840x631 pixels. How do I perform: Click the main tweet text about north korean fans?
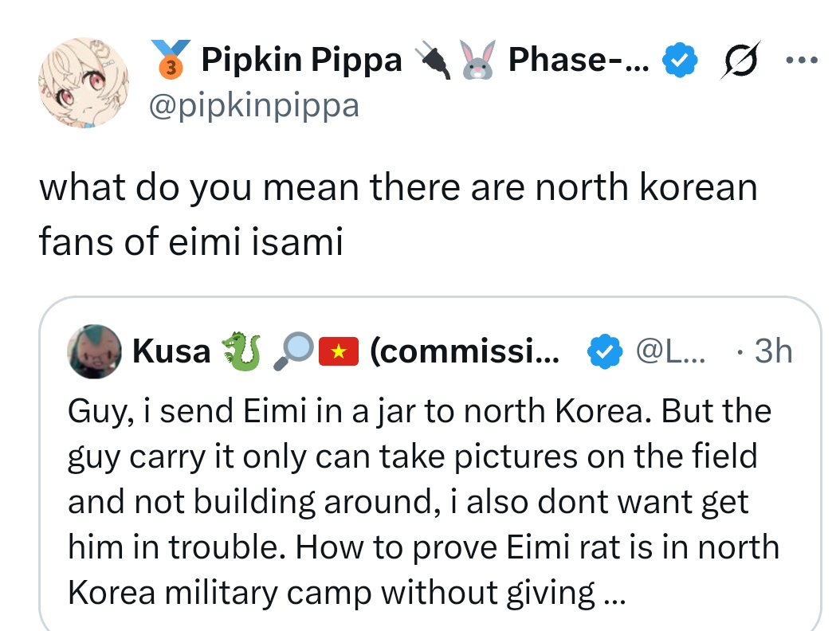(397, 215)
